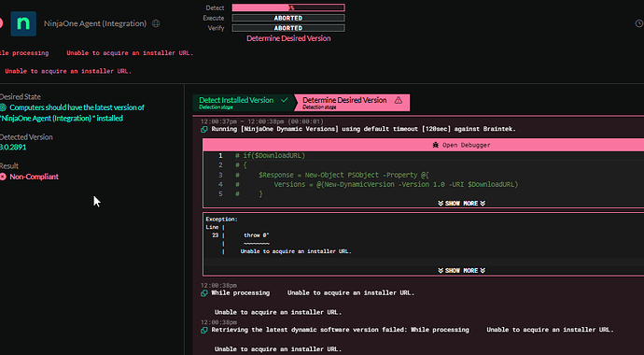Click the pink Detect progress bar
The height and width of the screenshot is (355, 644).
pos(288,7)
